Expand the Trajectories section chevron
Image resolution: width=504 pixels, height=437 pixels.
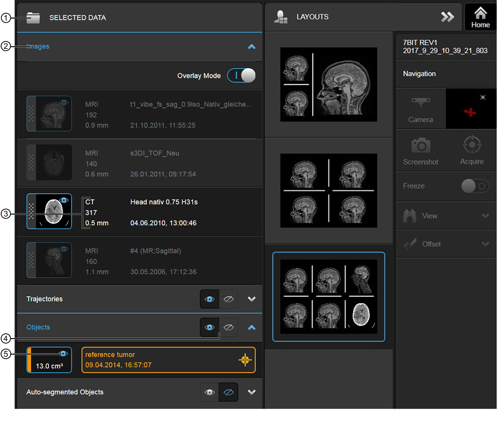tap(252, 299)
